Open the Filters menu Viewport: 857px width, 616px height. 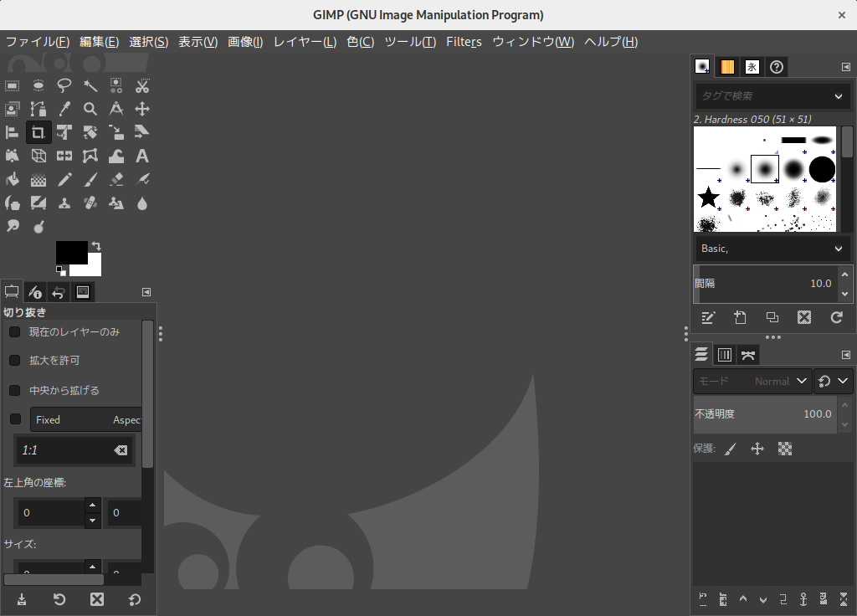tap(464, 42)
